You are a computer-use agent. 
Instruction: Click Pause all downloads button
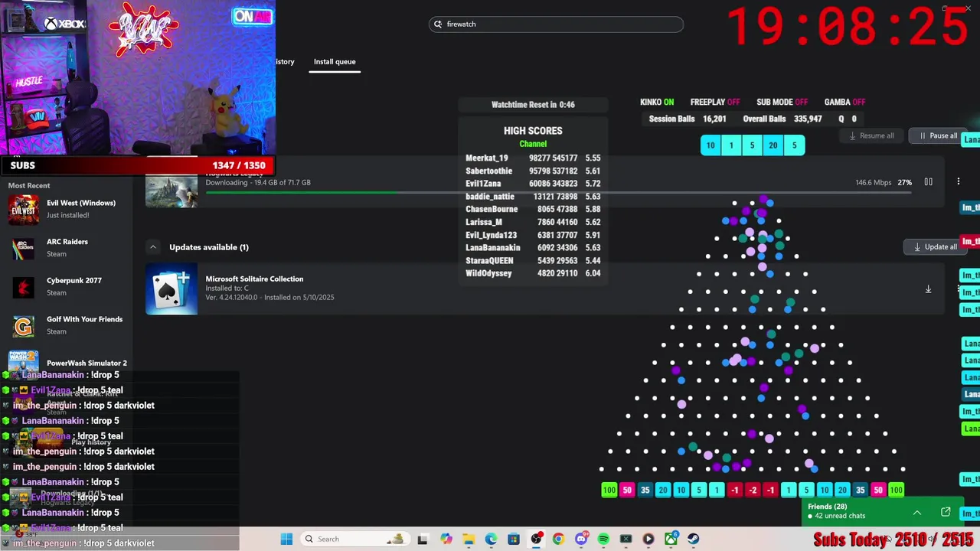pyautogui.click(x=938, y=136)
